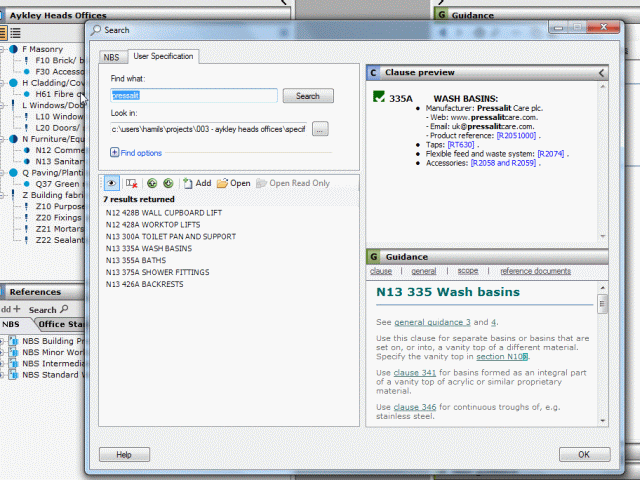
Task: Click the R2074 feed and waste link
Action: [551, 154]
